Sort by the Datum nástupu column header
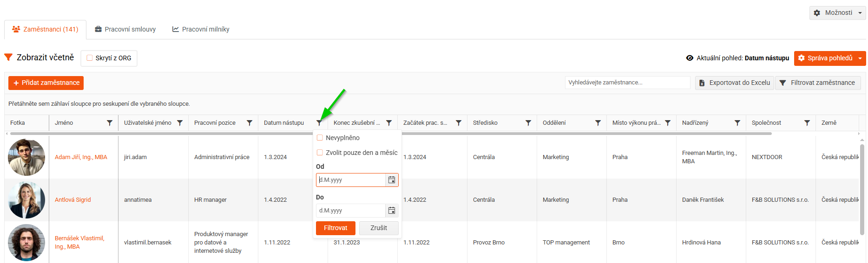The height and width of the screenshot is (263, 868). [284, 123]
